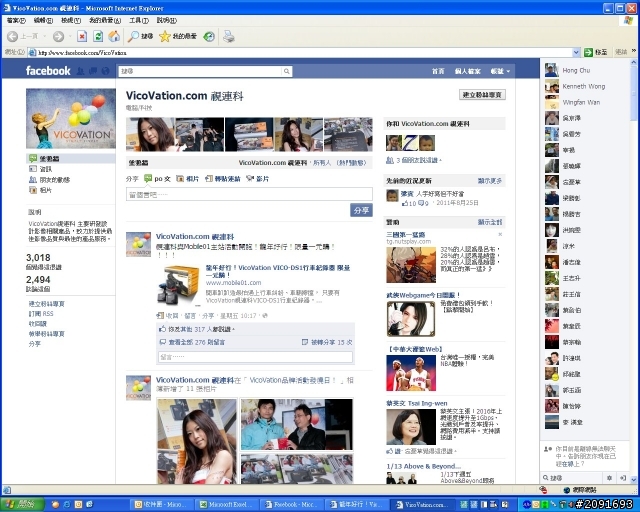Screen dimensions: 640x512
Task: Click the Windows Start button
Action: click(x=21, y=505)
